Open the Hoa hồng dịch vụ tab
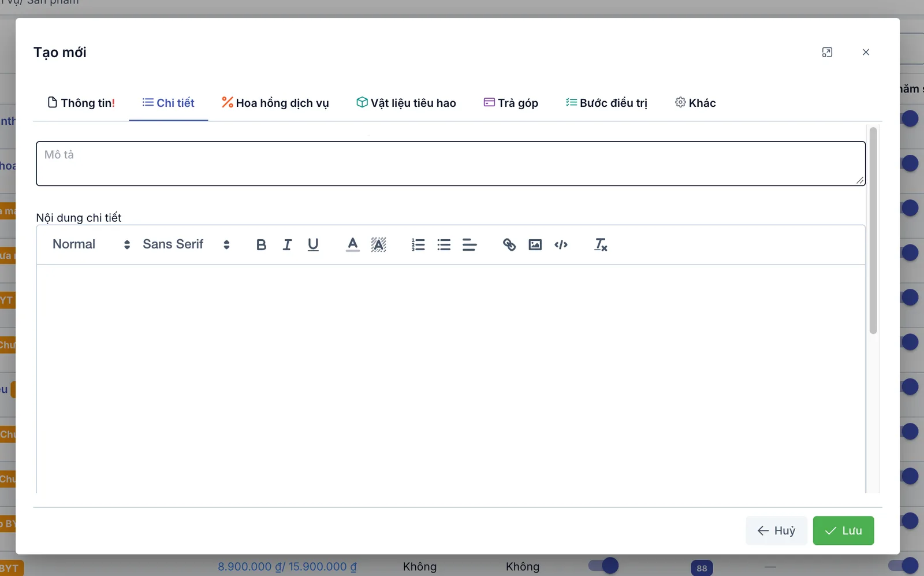Viewport: 924px width, 576px height. (275, 103)
